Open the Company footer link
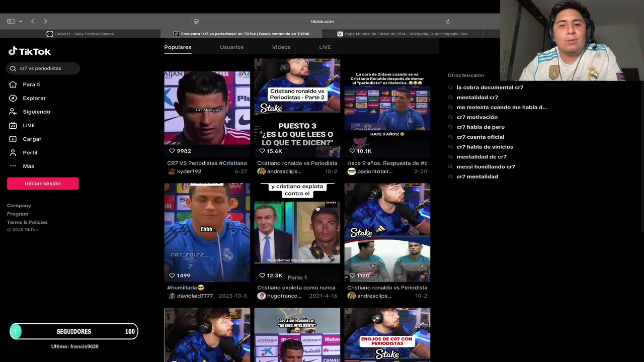Viewport: 644px width, 362px height. click(x=19, y=206)
